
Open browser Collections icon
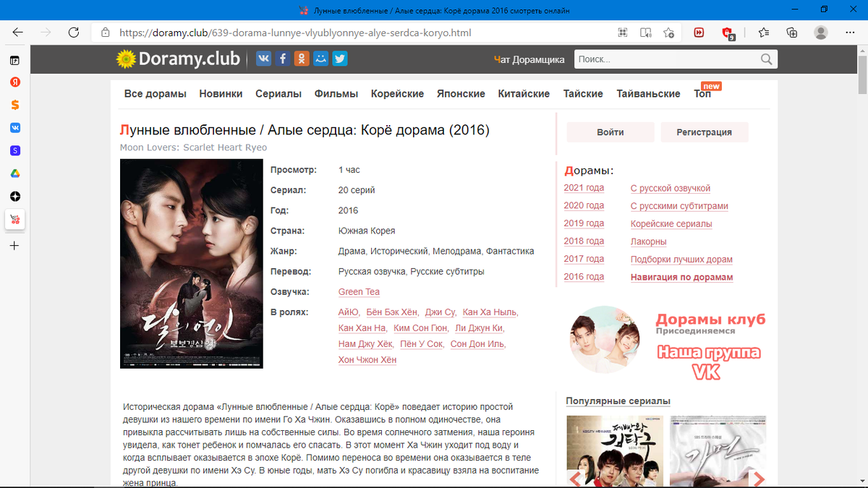pos(792,33)
